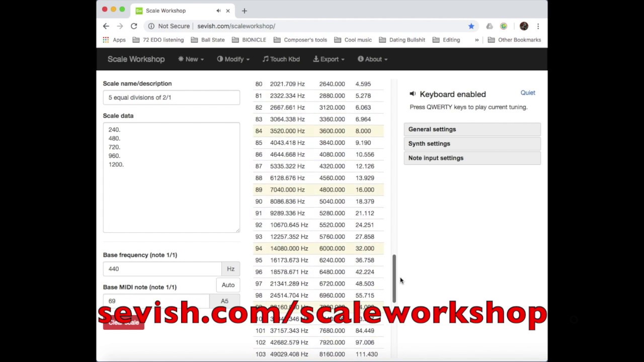Open the Touch Kbd view

pos(281,59)
